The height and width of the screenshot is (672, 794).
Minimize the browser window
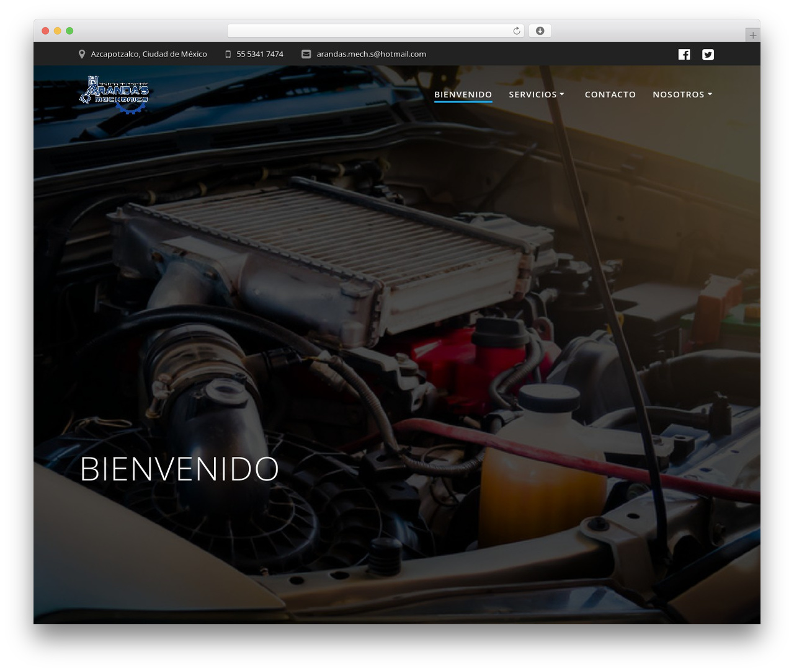(58, 31)
